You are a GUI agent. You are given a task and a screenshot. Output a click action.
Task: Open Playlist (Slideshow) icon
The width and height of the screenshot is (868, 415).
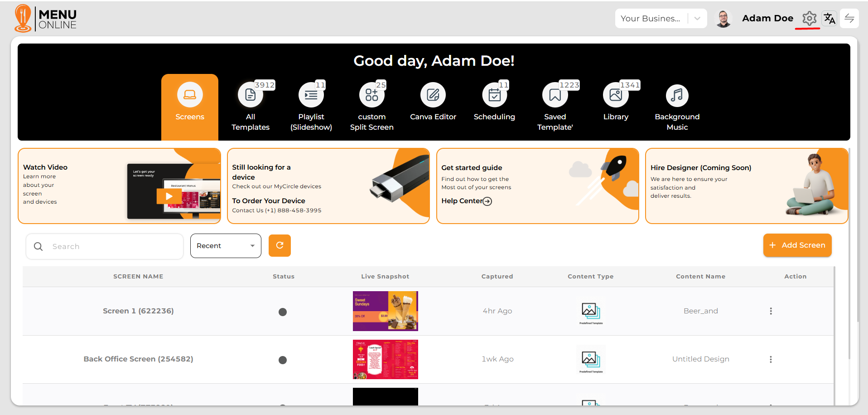[x=311, y=95]
